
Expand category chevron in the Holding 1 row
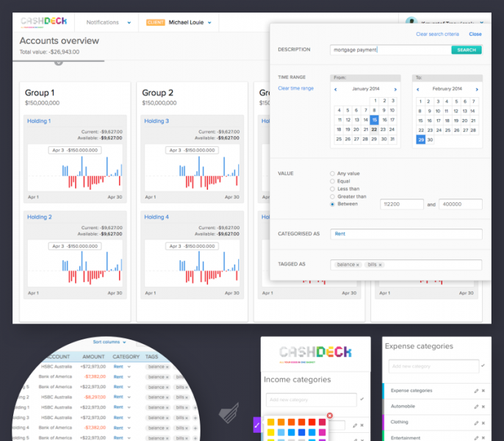[x=129, y=407]
